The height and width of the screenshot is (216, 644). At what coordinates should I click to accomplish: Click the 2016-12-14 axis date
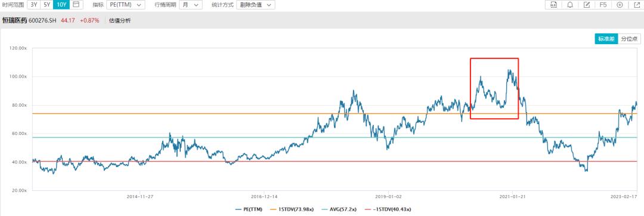click(264, 197)
